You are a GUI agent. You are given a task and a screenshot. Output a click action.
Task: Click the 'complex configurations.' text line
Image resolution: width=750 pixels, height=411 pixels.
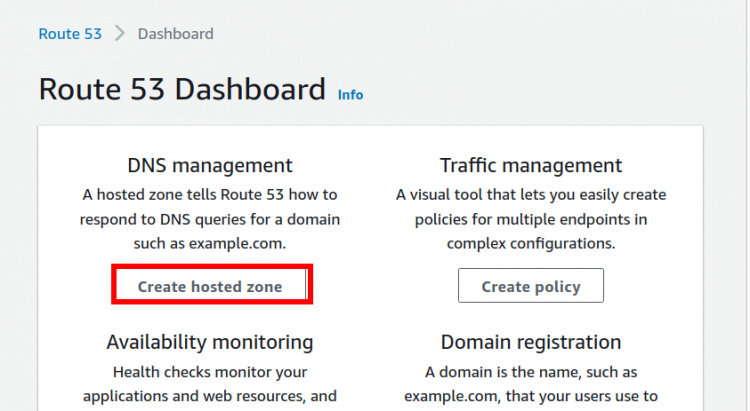(x=531, y=242)
